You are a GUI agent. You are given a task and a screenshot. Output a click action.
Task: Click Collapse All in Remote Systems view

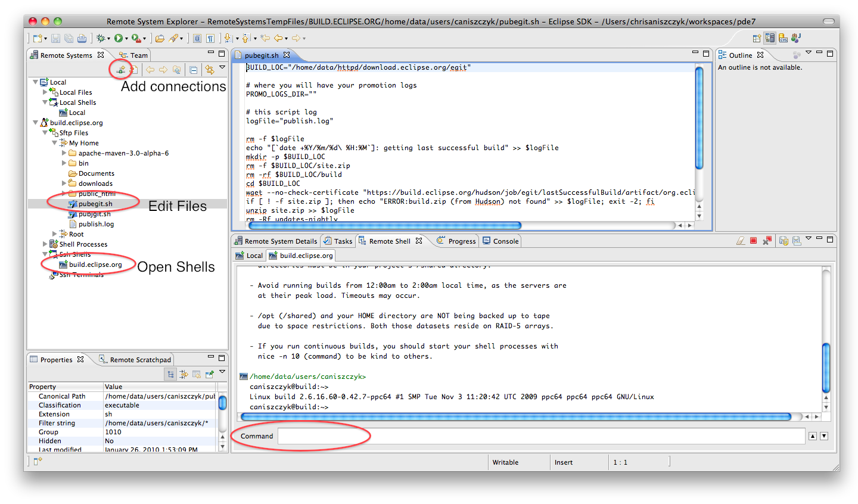coord(193,70)
